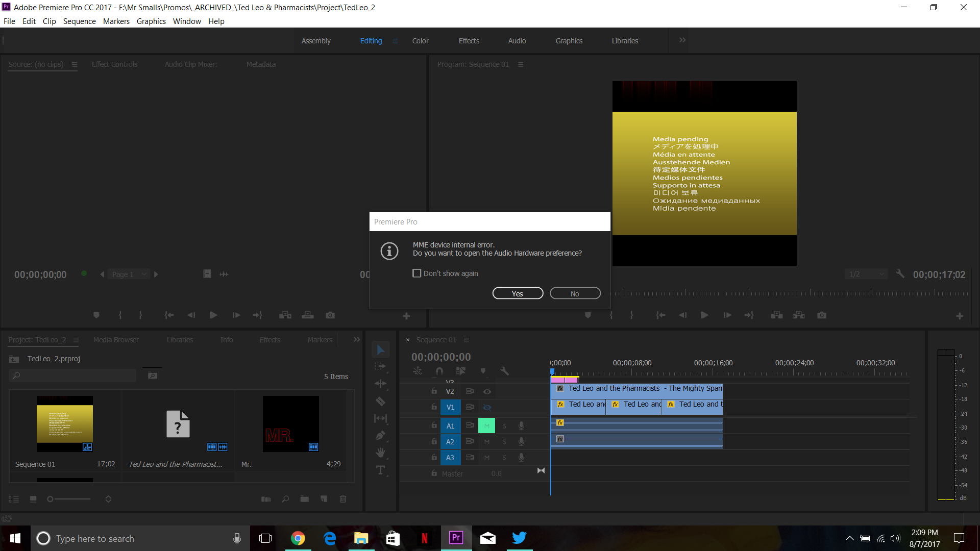Viewport: 980px width, 551px height.
Task: Open the Sequence menu
Action: (x=79, y=21)
